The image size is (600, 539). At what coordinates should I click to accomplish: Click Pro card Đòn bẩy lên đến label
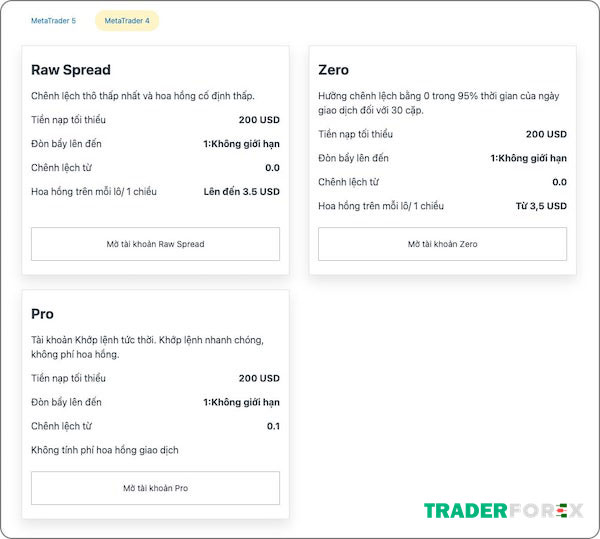pyautogui.click(x=66, y=402)
